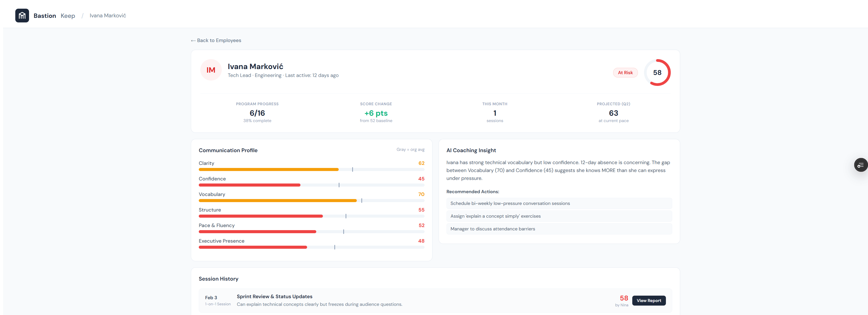Click the View Report button

click(649, 300)
